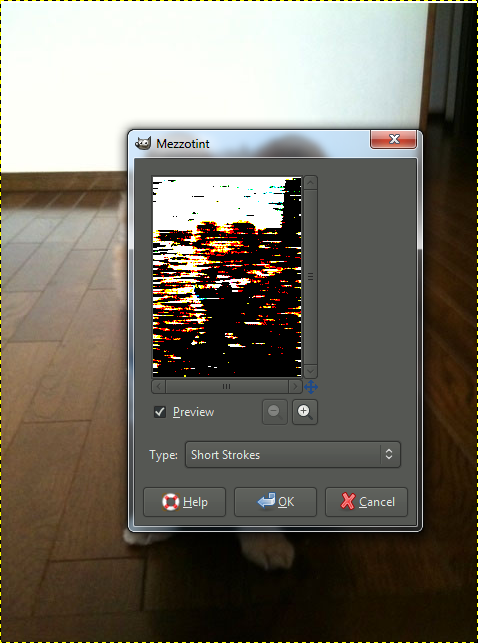478x643 pixels.
Task: Click the Mezzotint title bar text
Action: (x=183, y=144)
